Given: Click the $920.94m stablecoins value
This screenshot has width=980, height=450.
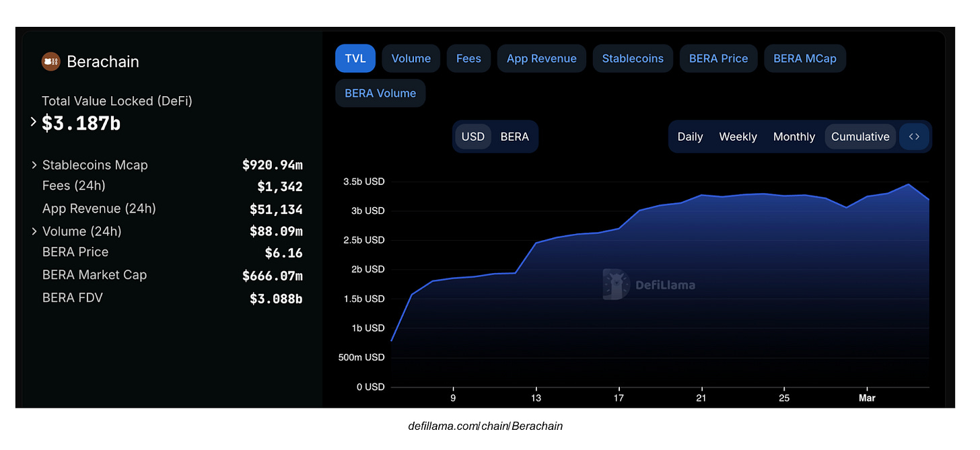Looking at the screenshot, I should pos(273,165).
